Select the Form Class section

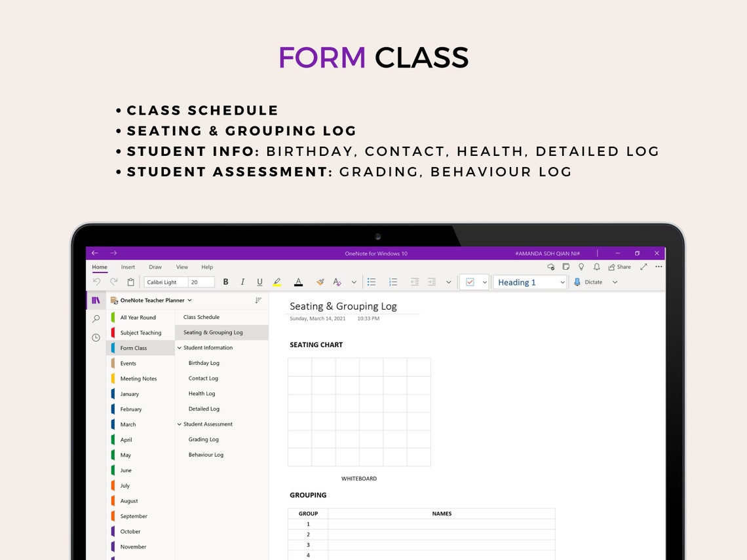point(135,348)
